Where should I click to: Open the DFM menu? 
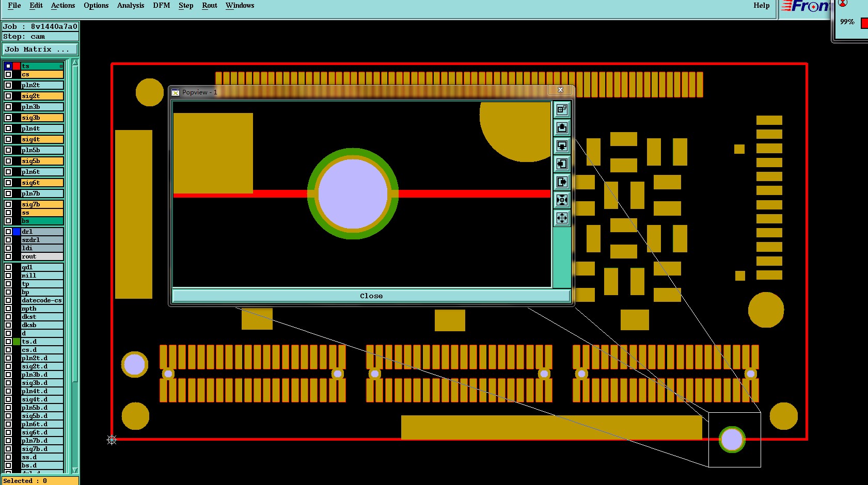(161, 6)
